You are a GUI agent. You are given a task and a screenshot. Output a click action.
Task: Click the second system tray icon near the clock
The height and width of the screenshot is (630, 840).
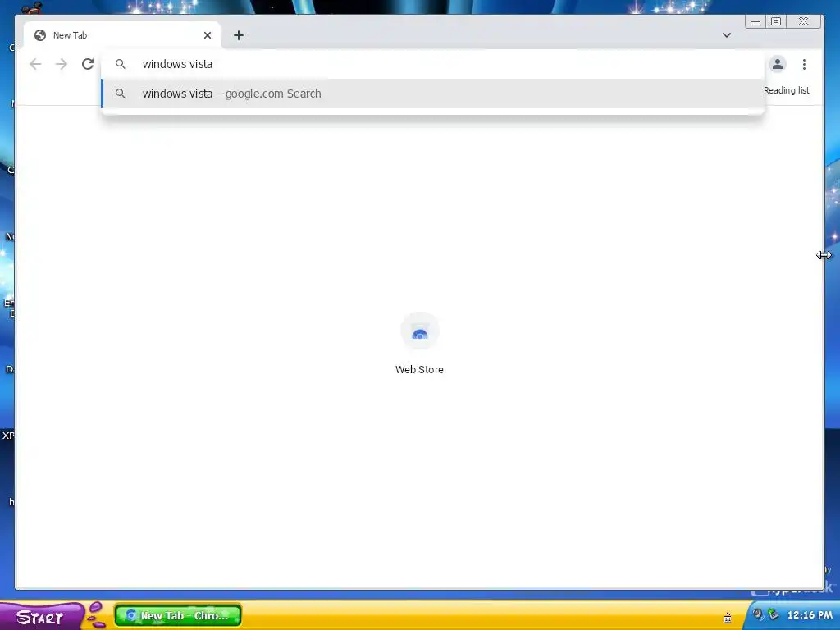[x=772, y=614]
